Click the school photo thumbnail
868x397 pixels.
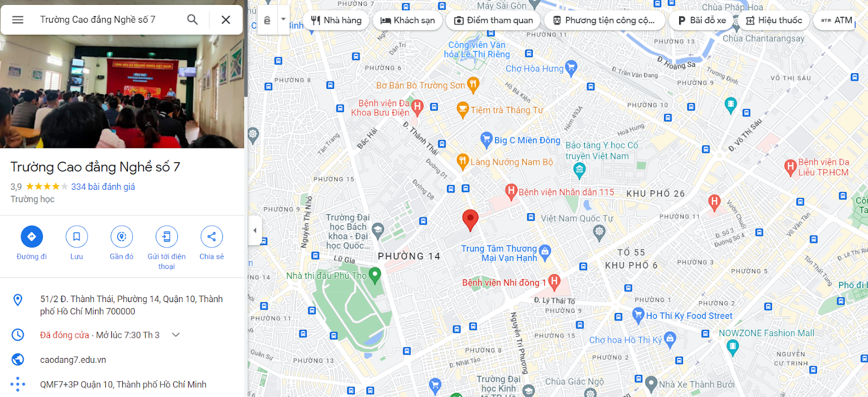pyautogui.click(x=122, y=91)
